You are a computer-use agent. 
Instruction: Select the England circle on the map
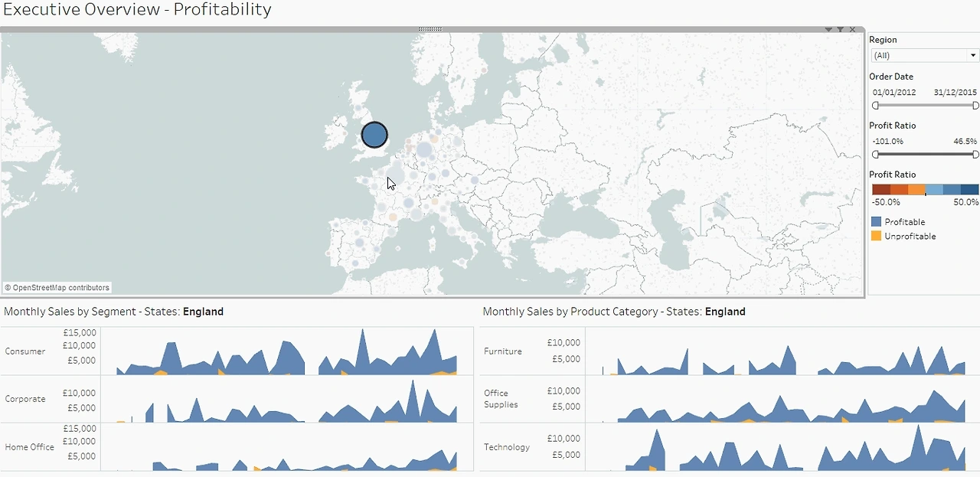[374, 135]
